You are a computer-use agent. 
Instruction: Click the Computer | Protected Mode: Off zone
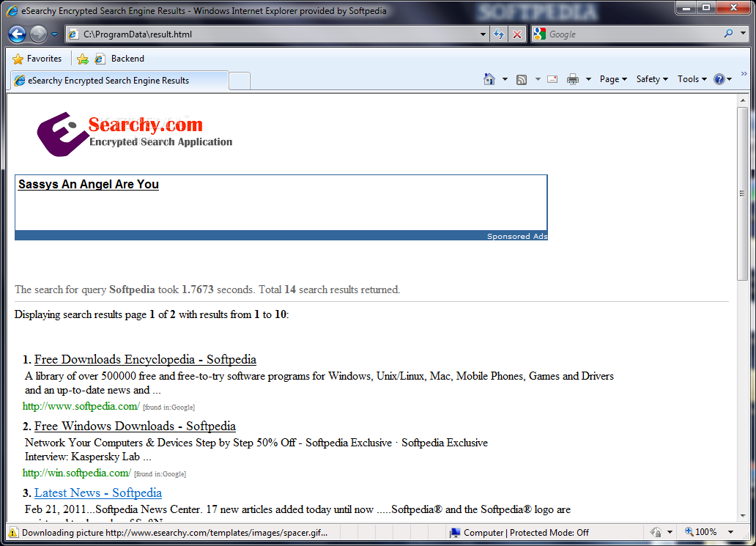pyautogui.click(x=519, y=533)
